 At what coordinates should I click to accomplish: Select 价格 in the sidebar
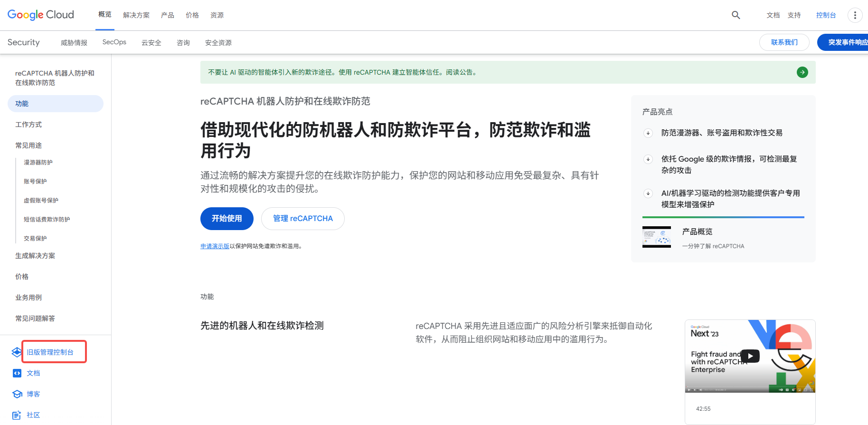(x=22, y=277)
